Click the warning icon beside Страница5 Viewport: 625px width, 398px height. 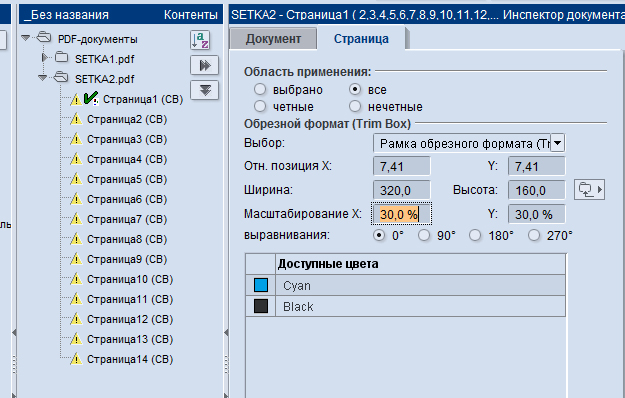click(76, 179)
